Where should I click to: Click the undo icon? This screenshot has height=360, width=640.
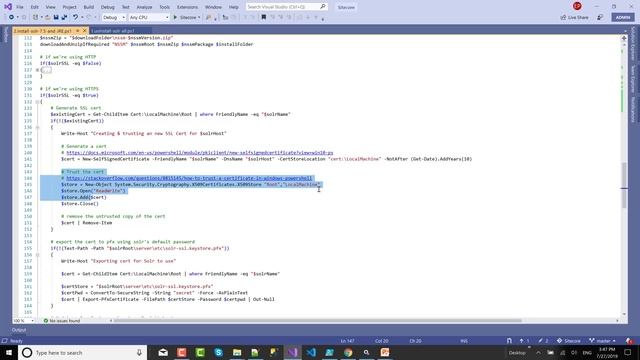tap(76, 18)
